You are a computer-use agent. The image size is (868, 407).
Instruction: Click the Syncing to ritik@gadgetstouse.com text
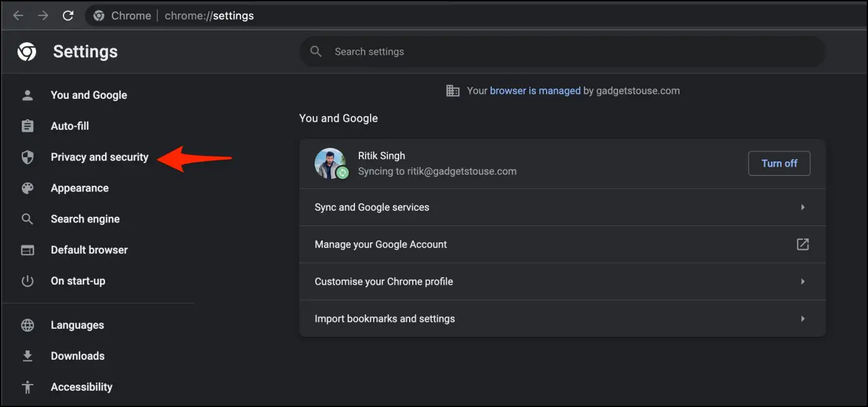click(437, 171)
